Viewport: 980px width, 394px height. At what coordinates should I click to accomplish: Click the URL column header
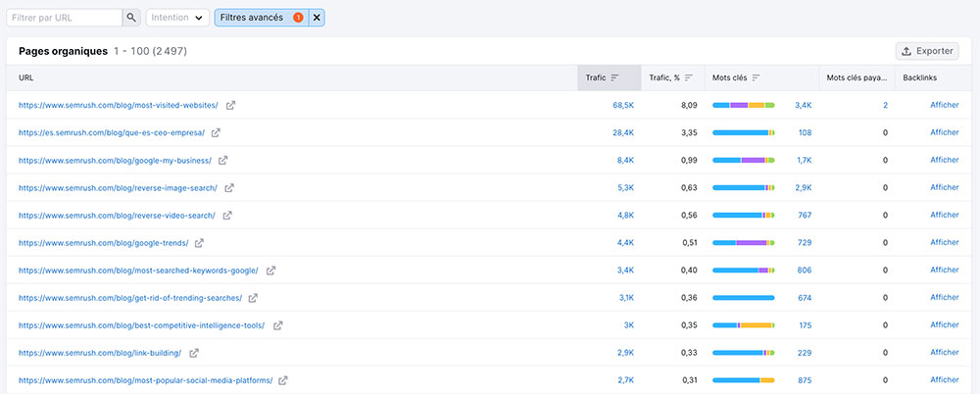(x=26, y=78)
